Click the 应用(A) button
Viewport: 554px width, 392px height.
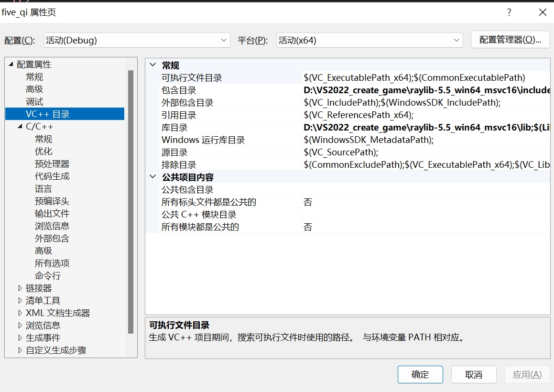pos(527,374)
